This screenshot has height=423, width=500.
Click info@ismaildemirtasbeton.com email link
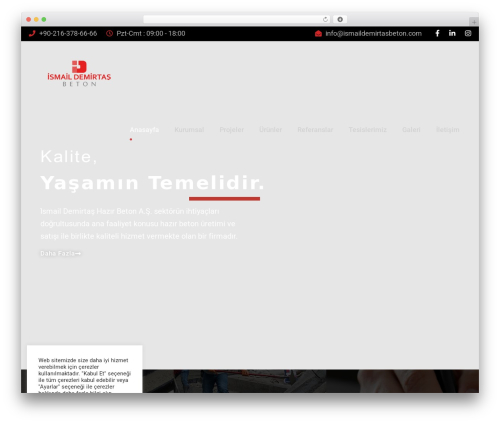[373, 33]
